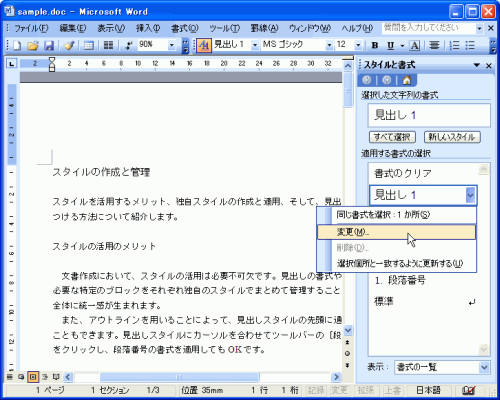The image size is (500, 400).
Task: Expand the formatting toolbar options chevron
Action: (x=493, y=46)
